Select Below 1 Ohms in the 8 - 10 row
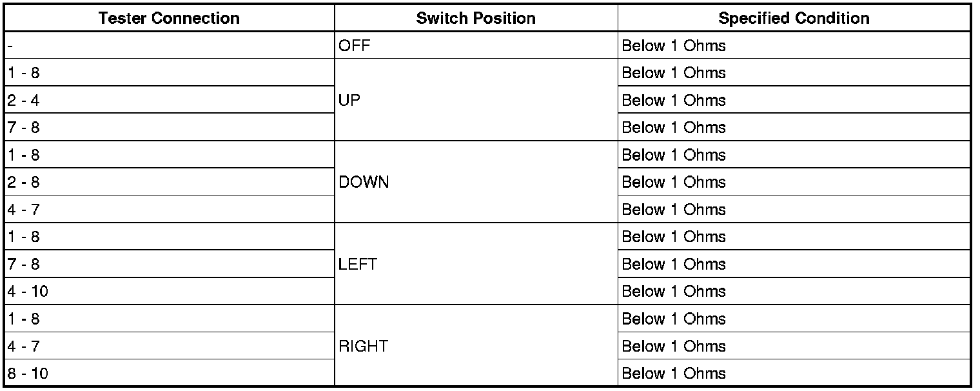 coord(673,374)
